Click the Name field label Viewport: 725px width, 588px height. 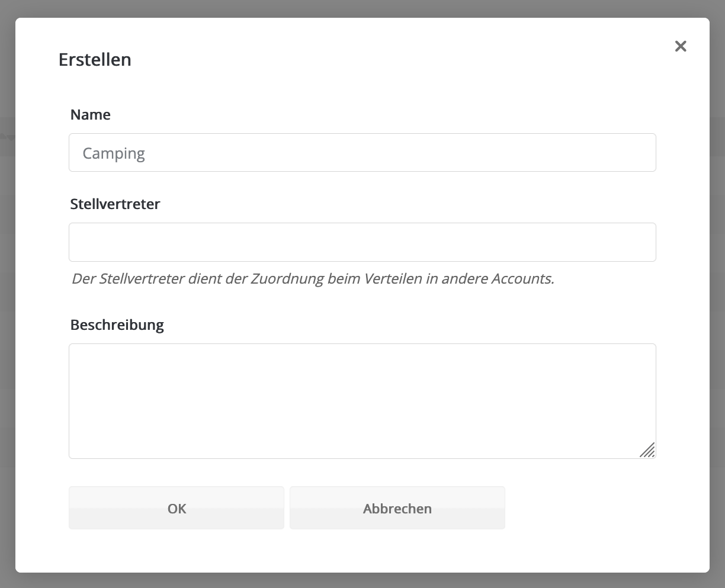click(x=91, y=115)
